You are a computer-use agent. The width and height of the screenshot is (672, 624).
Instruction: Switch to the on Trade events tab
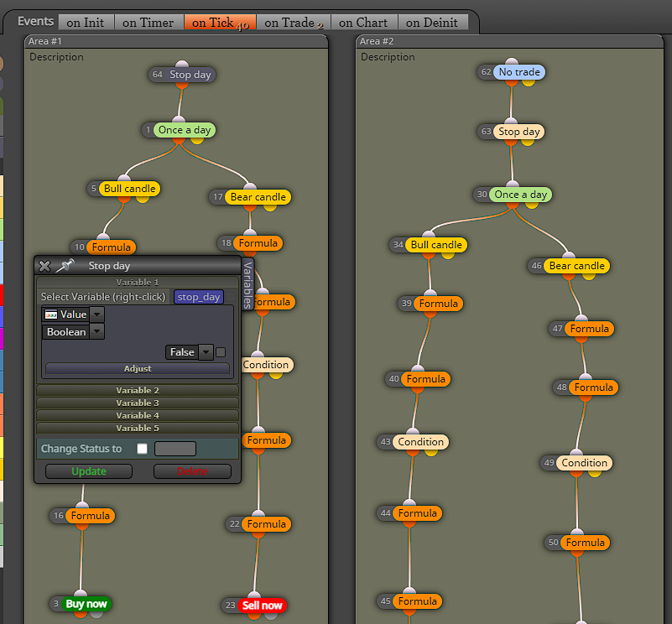pyautogui.click(x=294, y=23)
